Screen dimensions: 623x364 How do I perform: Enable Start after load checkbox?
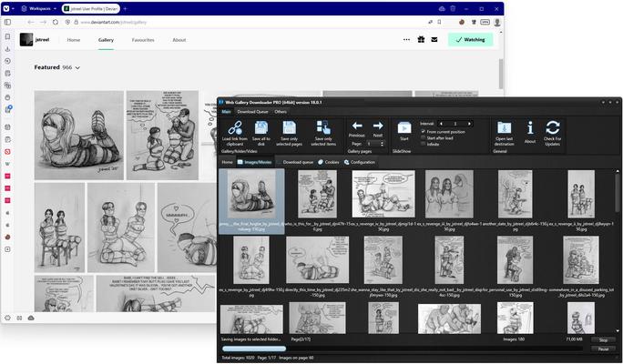(x=424, y=137)
